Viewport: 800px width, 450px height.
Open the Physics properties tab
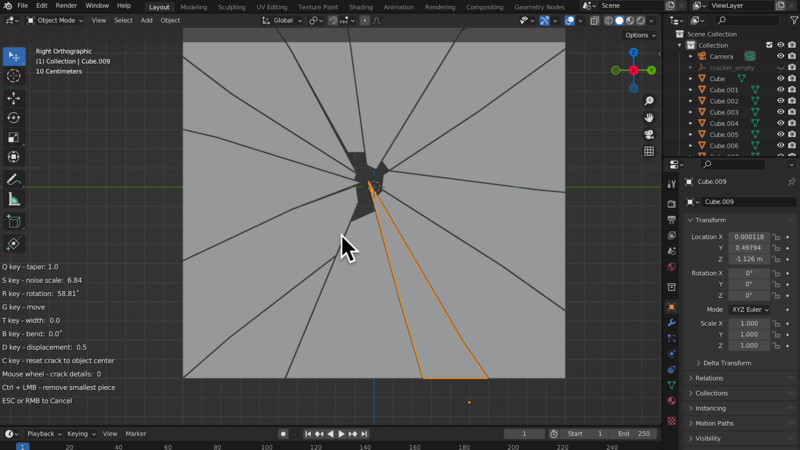tap(671, 354)
